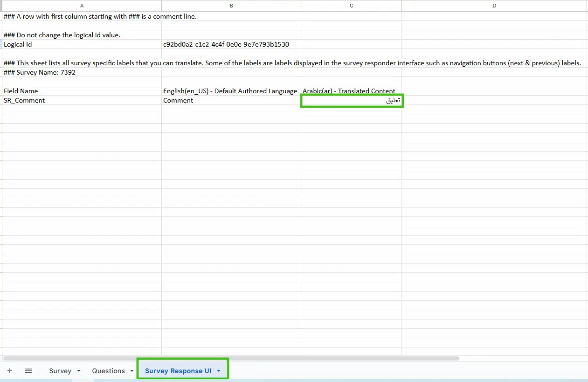Image resolution: width=588 pixels, height=382 pixels.
Task: Click the SR_Comment cell
Action: 82,100
